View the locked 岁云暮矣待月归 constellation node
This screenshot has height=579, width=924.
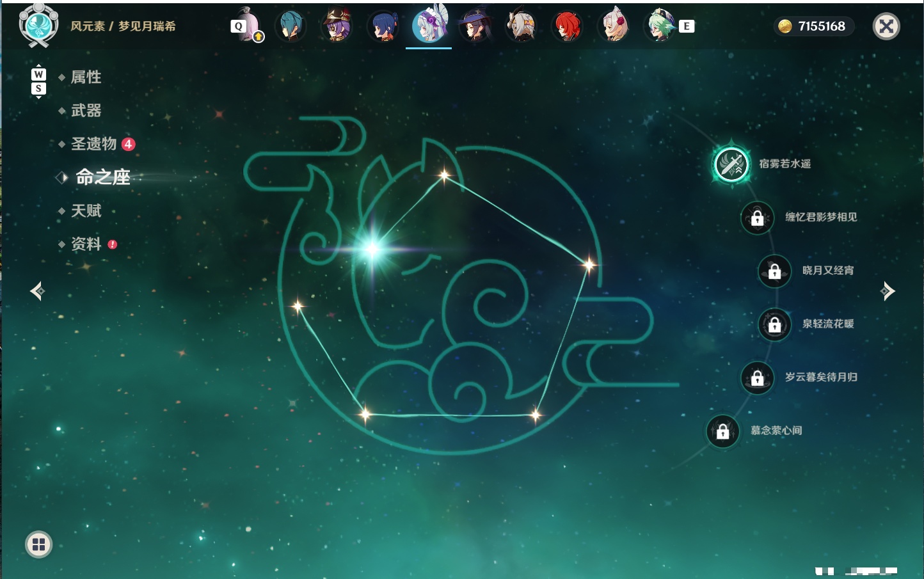click(758, 377)
